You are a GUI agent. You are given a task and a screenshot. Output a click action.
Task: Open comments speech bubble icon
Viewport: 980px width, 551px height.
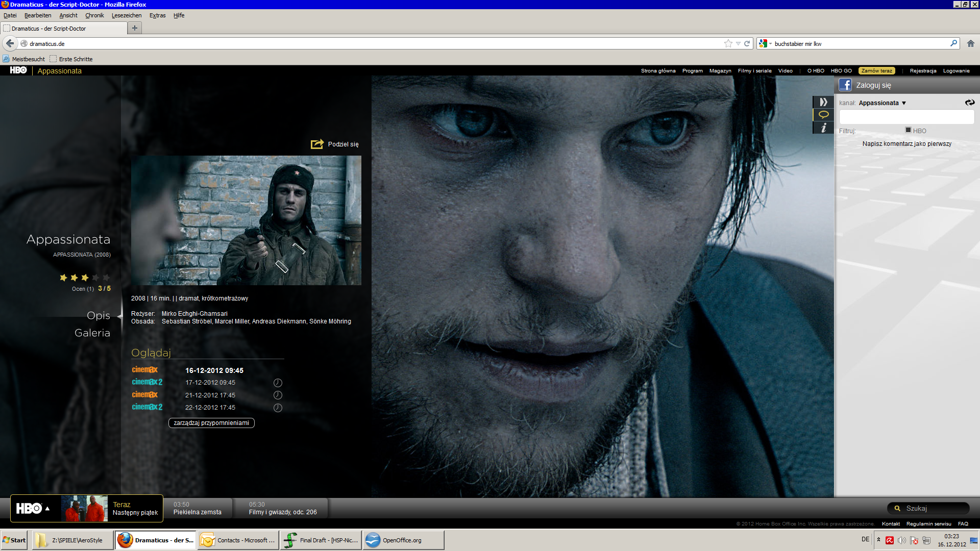coord(823,115)
